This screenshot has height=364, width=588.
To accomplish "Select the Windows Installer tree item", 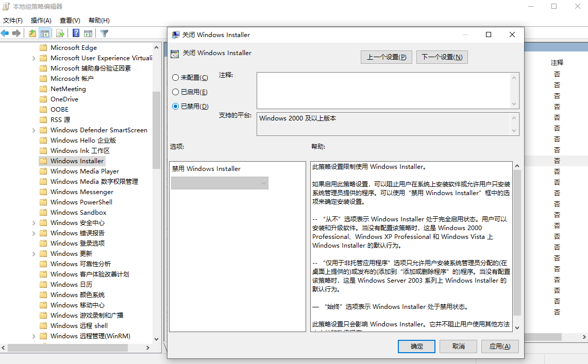I will coord(77,161).
